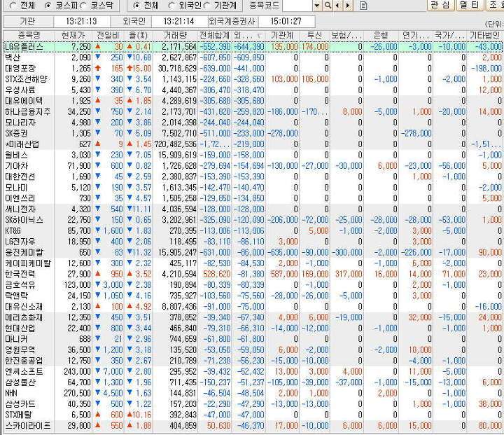Select the 삼성물산 stock row

tap(253, 382)
